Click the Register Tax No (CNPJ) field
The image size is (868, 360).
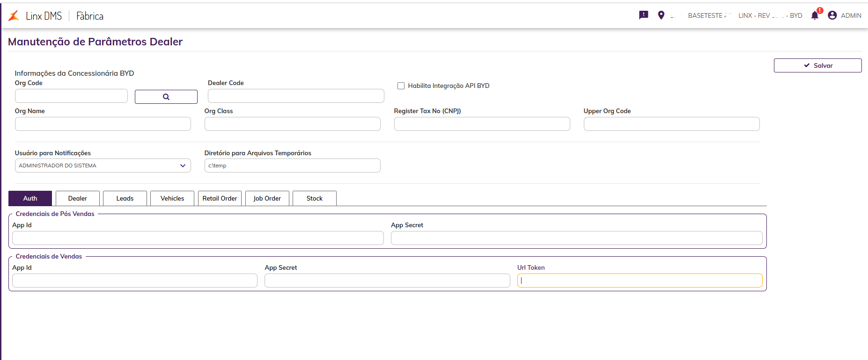click(482, 124)
